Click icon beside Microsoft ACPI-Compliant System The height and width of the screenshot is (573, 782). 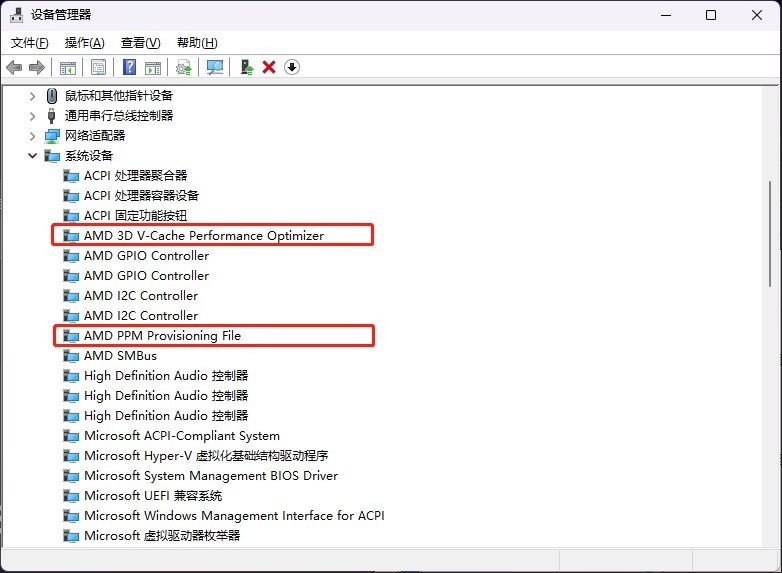[71, 436]
